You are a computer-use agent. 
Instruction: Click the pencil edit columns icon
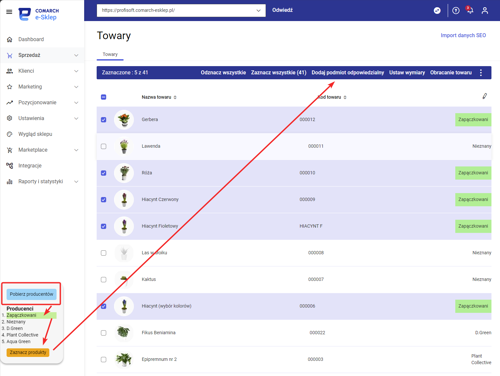(485, 96)
